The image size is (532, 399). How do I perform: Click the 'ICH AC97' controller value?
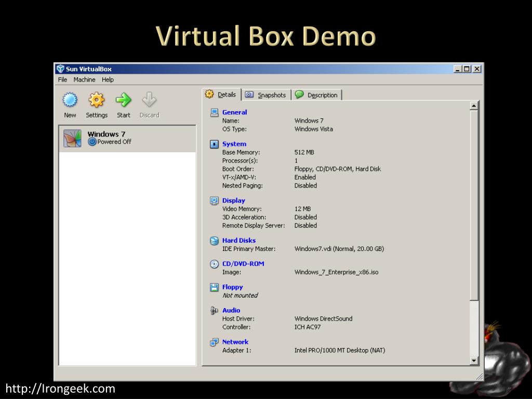point(308,327)
